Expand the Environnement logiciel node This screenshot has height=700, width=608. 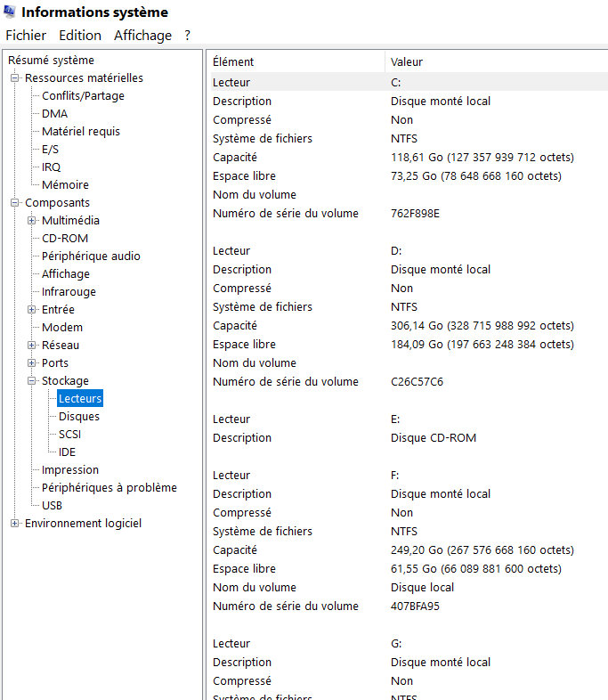(x=15, y=523)
